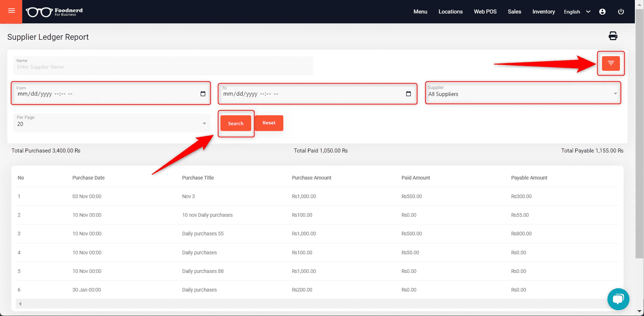Open the Sales menu
The image size is (644, 316).
(x=514, y=12)
